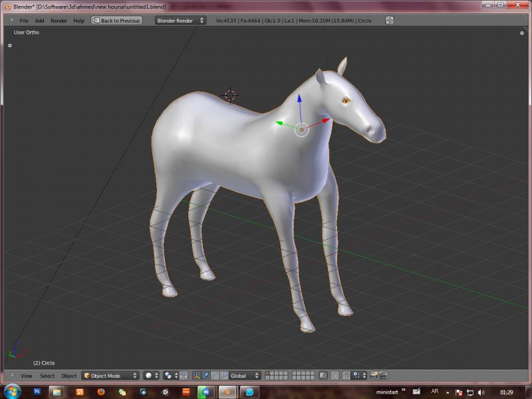
Task: Open Firefox from the taskbar
Action: (x=101, y=392)
